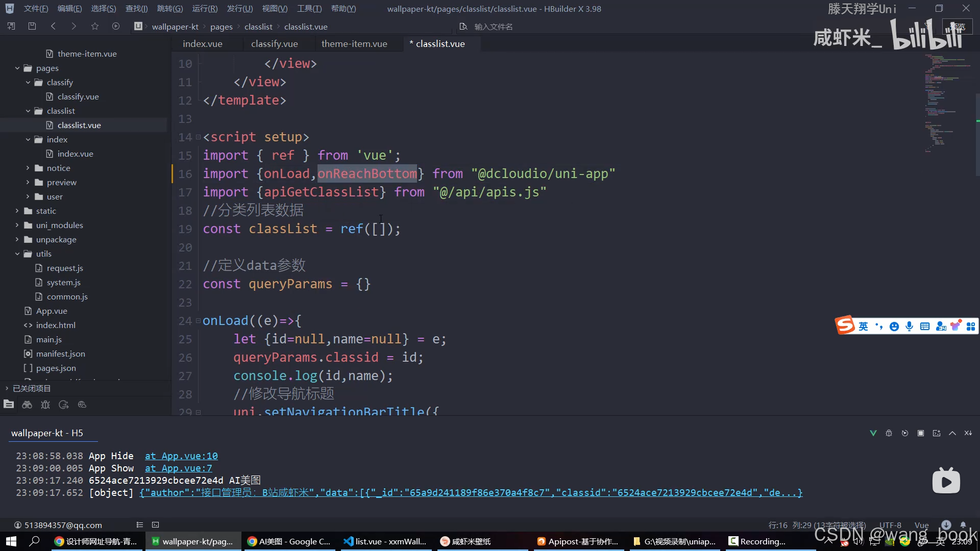Viewport: 980px width, 551px height.
Task: Click the bookmark star icon
Action: coord(95,26)
